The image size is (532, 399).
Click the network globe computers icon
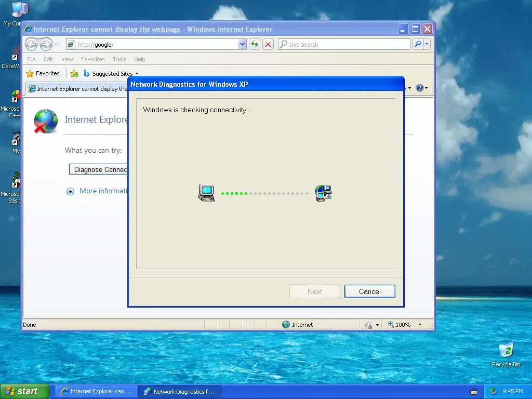pyautogui.click(x=323, y=193)
